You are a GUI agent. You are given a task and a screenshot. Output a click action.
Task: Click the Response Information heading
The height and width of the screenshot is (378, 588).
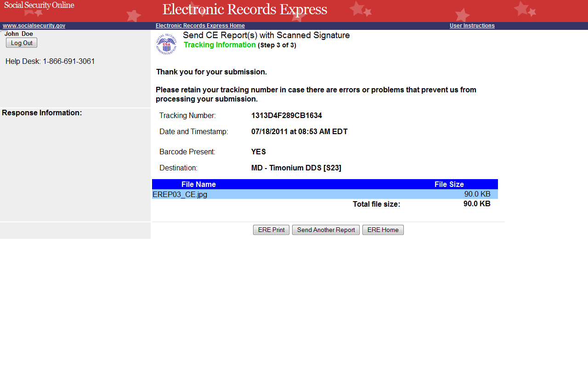click(x=42, y=113)
